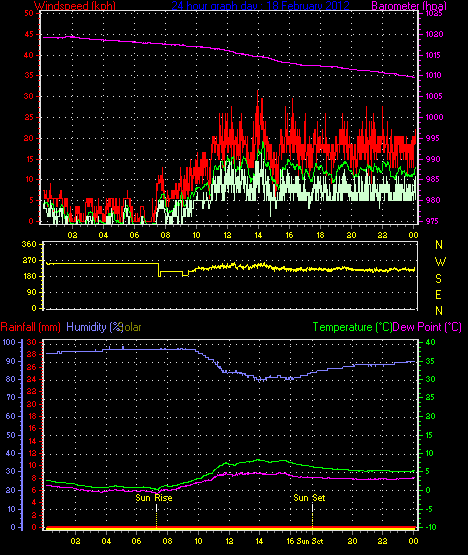Screen dimensions: 468x555
Task: Click the 45 windspeed axis value
Action: [29, 35]
